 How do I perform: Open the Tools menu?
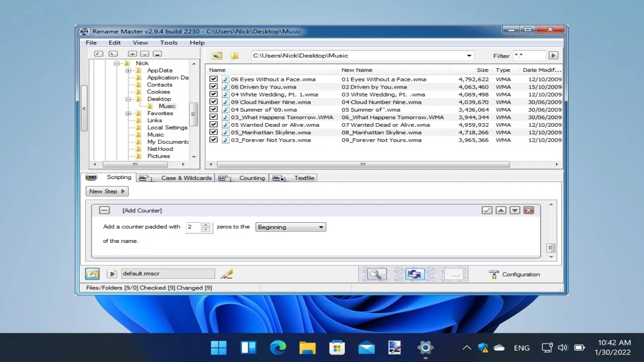[x=169, y=43]
